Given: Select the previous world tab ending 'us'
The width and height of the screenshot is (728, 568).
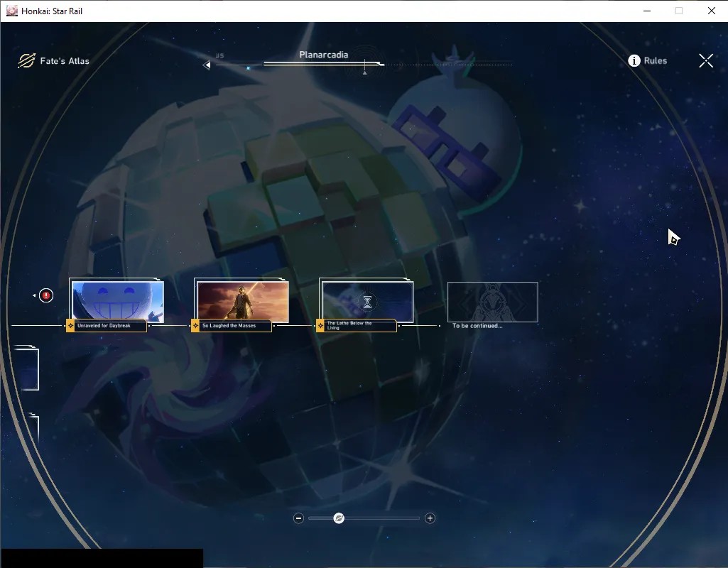Looking at the screenshot, I should click(219, 55).
